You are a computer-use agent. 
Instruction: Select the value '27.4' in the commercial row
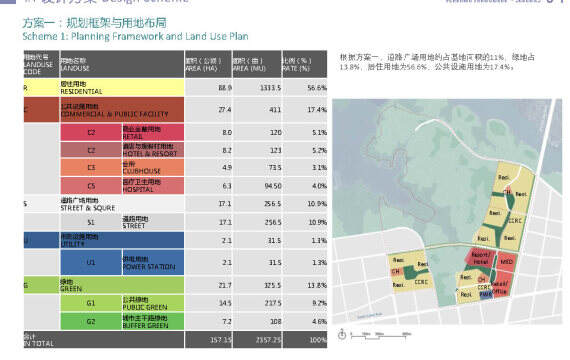[x=225, y=109]
